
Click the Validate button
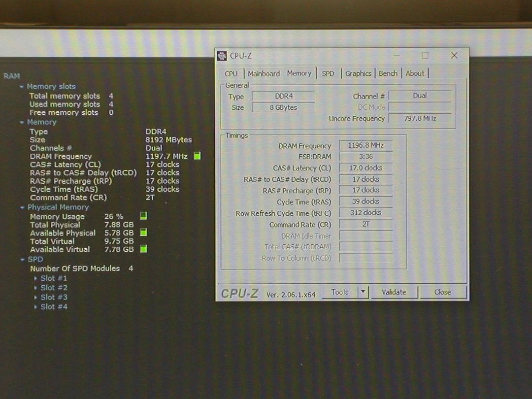(394, 292)
